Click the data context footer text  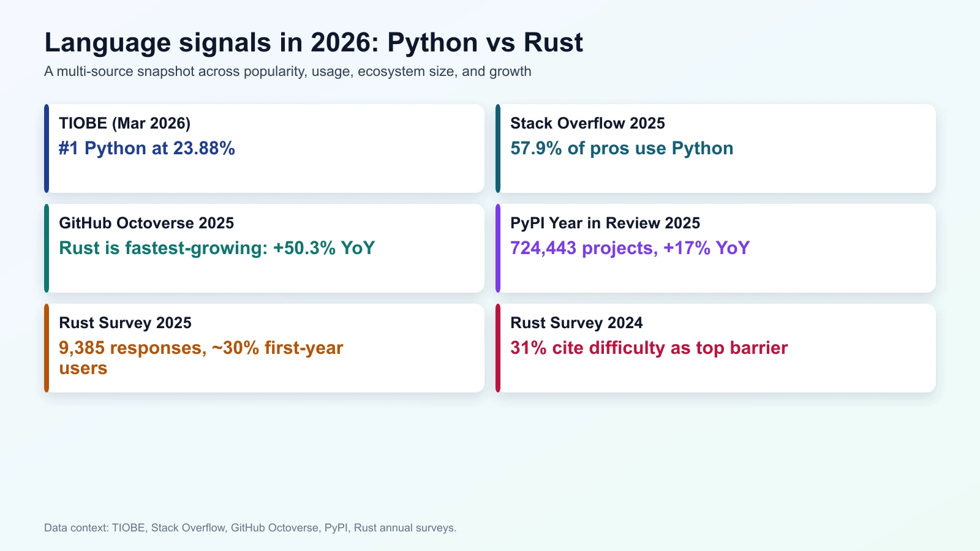250,527
